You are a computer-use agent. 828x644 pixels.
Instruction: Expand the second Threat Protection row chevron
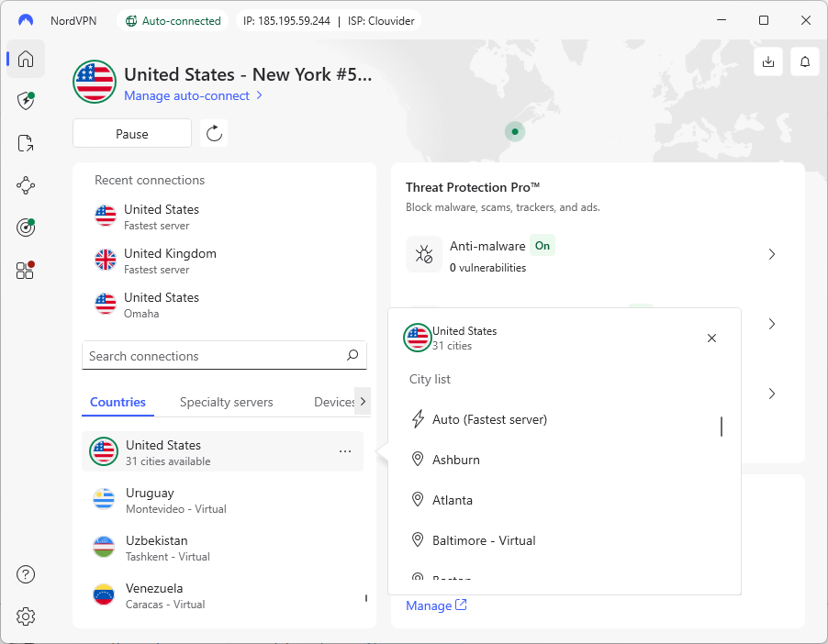771,324
